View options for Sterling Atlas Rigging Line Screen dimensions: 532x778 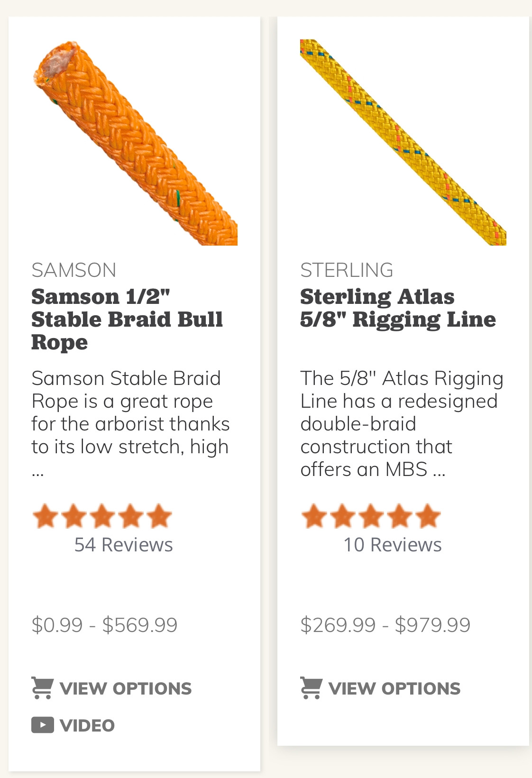(394, 688)
